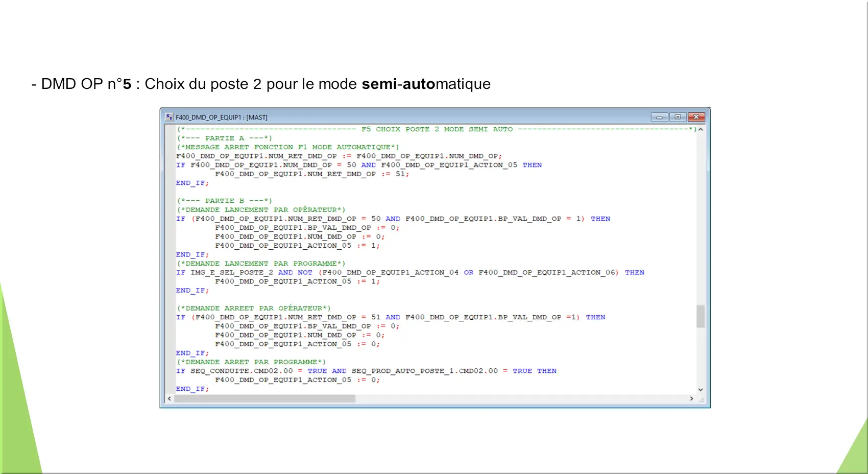Click the line with NUM_DMD_OP = 50 AND ACTION_05 THEN
Image resolution: width=868 pixels, height=474 pixels.
pos(359,165)
